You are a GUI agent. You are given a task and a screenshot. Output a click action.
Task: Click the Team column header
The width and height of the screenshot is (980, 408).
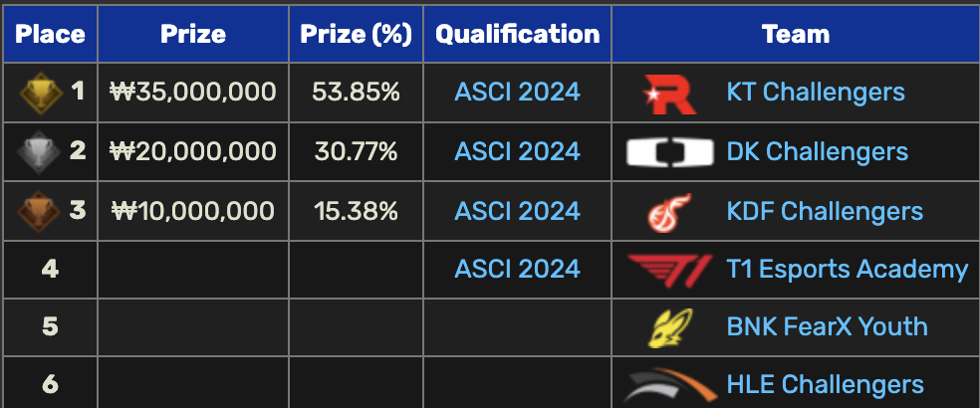click(x=796, y=35)
